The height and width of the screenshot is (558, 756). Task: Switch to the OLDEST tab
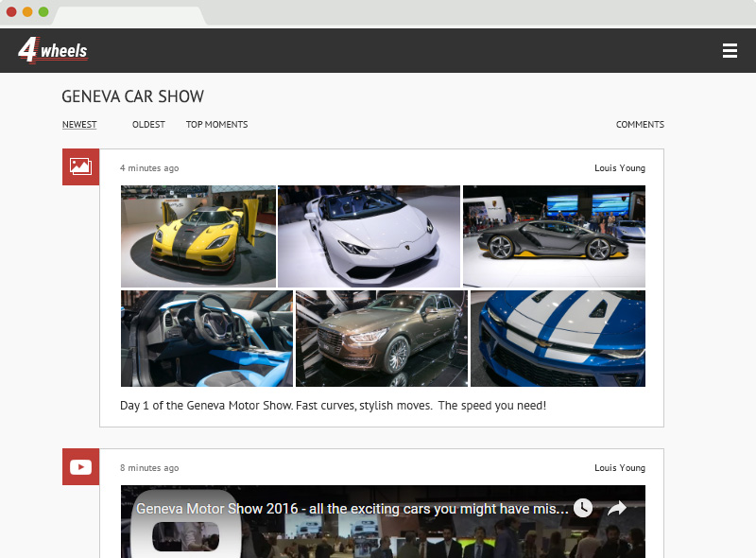tap(148, 124)
